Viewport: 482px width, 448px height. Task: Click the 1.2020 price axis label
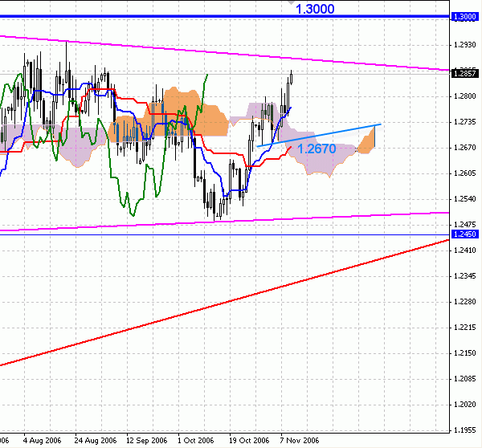(x=465, y=405)
